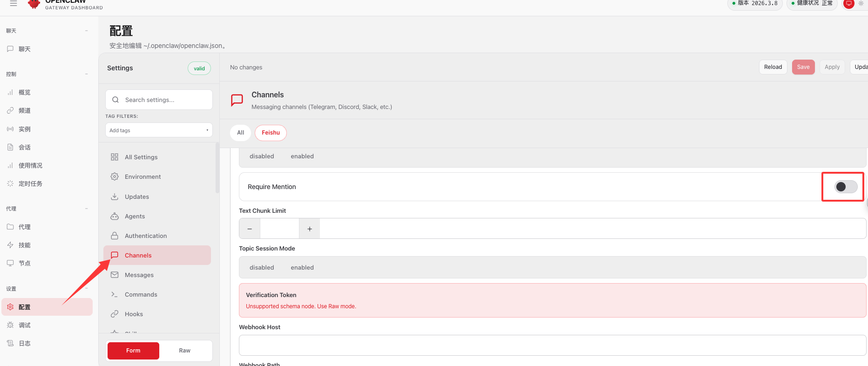This screenshot has height=366, width=868.
Task: Select Channels settings category
Action: coord(157,255)
